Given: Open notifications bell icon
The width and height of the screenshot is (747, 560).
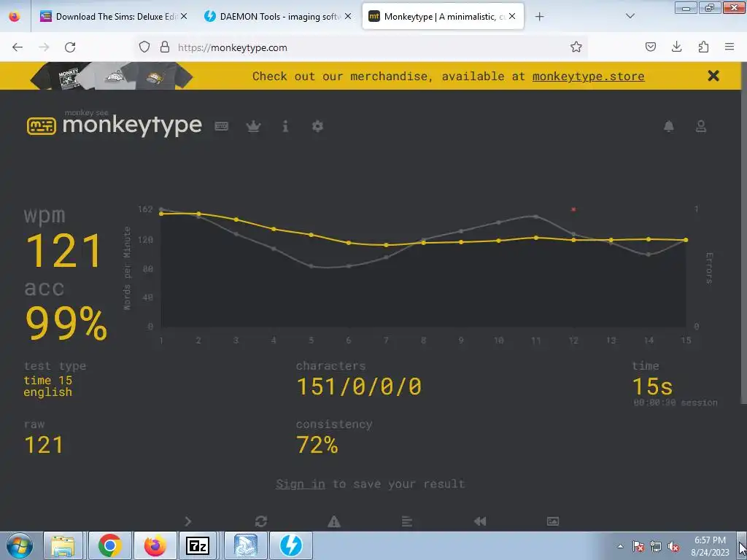Looking at the screenshot, I should tap(669, 126).
